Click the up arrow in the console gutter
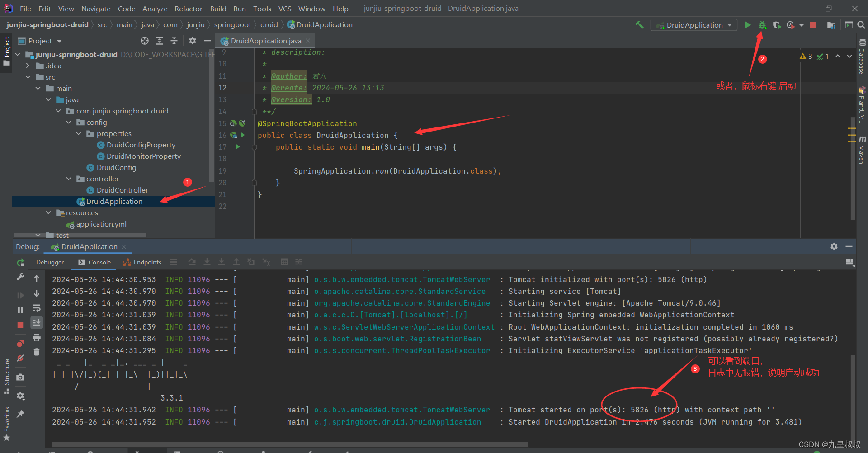868x453 pixels. 37,278
